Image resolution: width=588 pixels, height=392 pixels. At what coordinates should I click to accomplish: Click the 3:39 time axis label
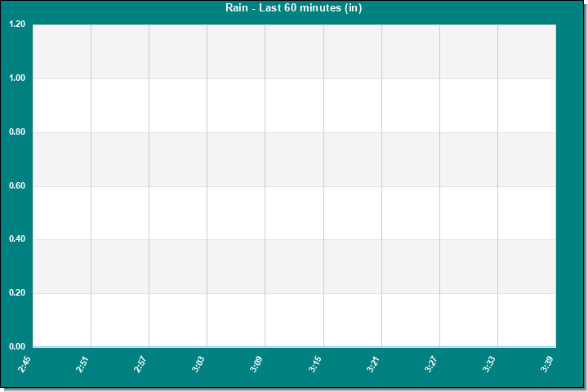tap(547, 364)
